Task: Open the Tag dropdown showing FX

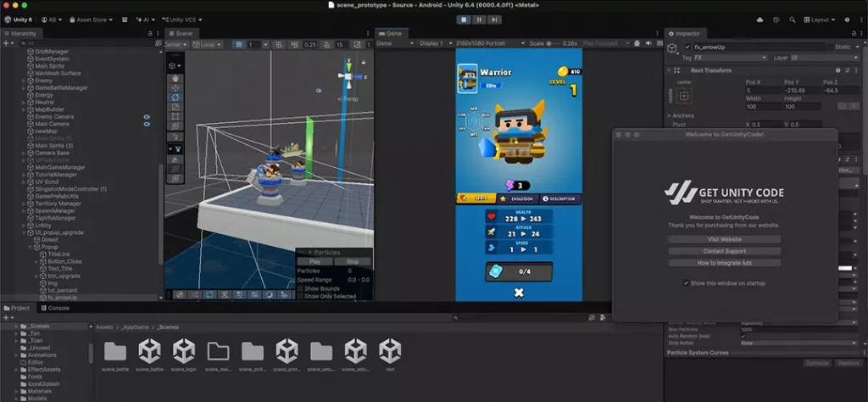Action: 731,58
